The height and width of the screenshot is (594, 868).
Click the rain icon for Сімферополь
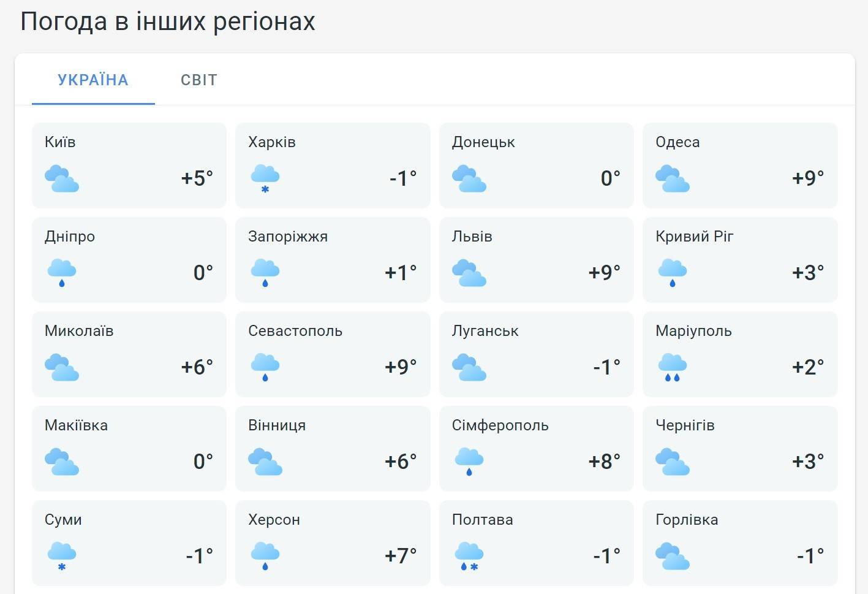coord(469,462)
